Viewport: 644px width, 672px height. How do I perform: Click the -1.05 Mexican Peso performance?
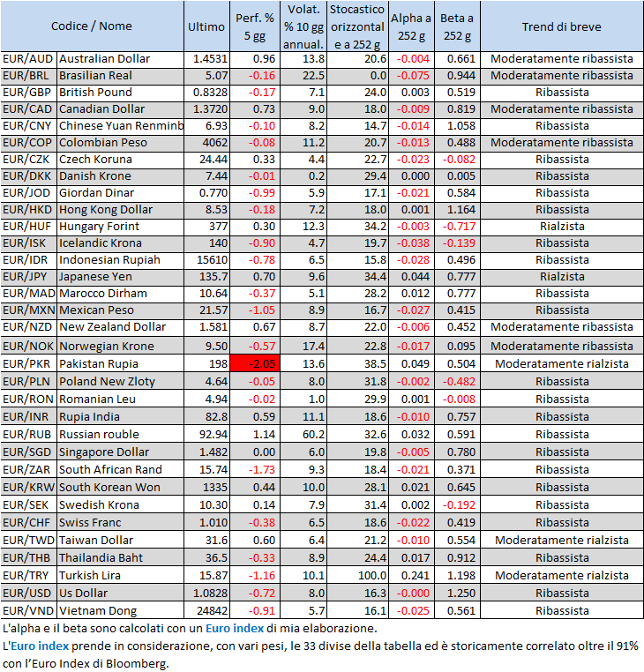tap(255, 310)
